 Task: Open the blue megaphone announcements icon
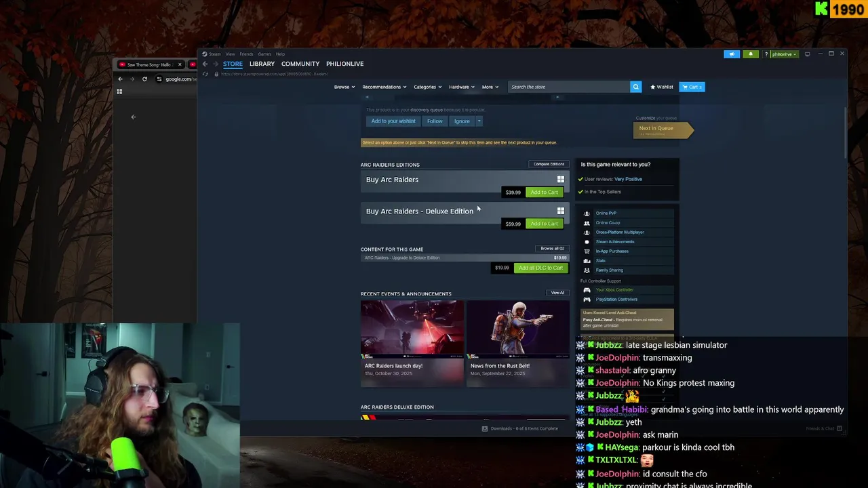(732, 54)
